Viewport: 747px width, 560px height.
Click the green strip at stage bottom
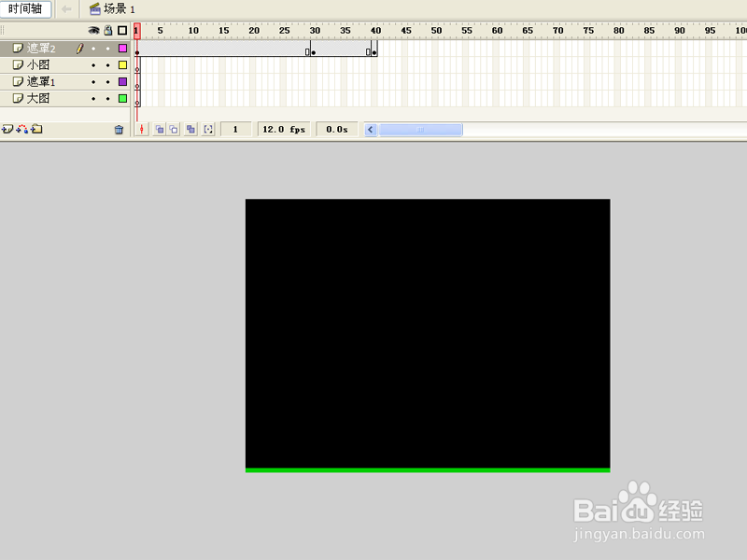428,470
